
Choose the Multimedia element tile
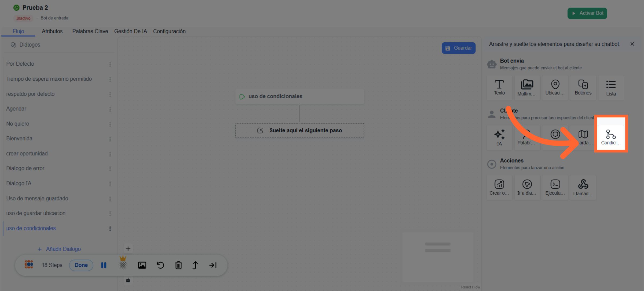click(527, 88)
